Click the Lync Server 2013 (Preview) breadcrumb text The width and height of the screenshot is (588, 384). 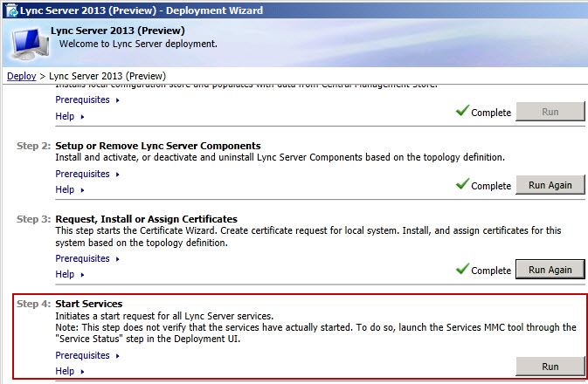[x=107, y=76]
